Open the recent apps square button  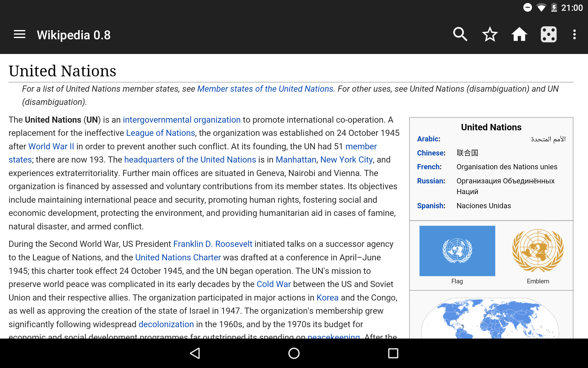tap(393, 353)
